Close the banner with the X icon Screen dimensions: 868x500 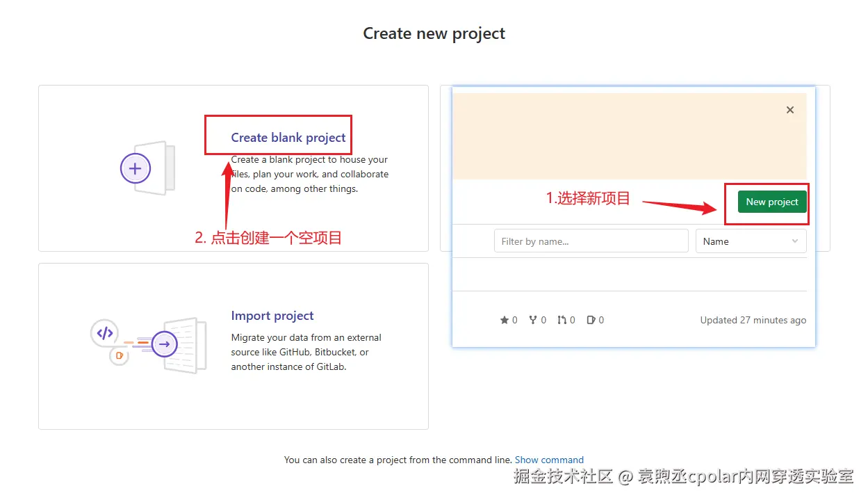point(790,110)
